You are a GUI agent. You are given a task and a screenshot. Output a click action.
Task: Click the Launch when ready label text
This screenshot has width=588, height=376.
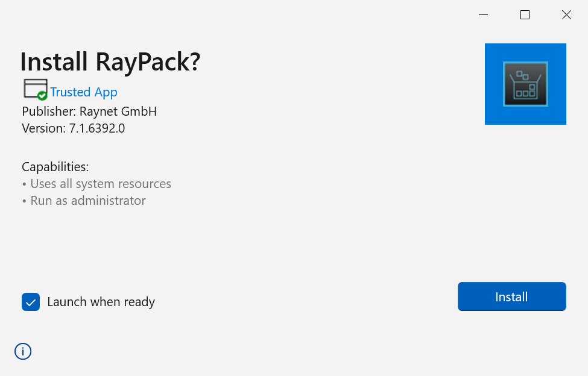coord(101,302)
